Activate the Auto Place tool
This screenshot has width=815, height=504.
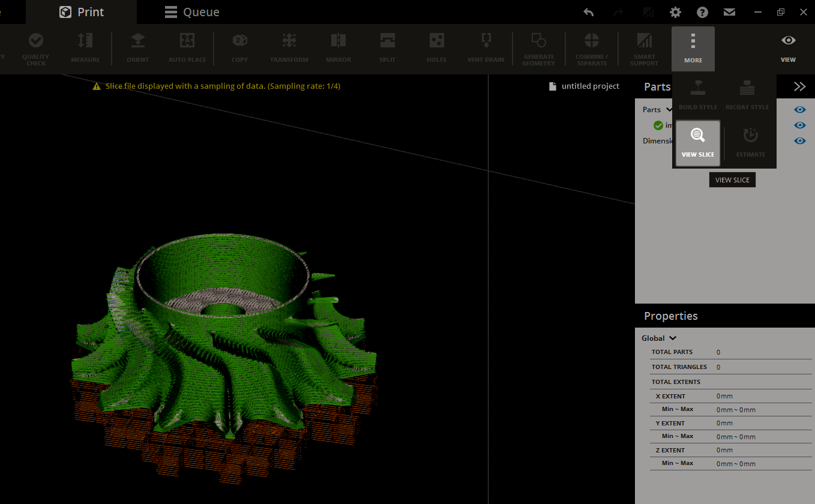point(187,48)
